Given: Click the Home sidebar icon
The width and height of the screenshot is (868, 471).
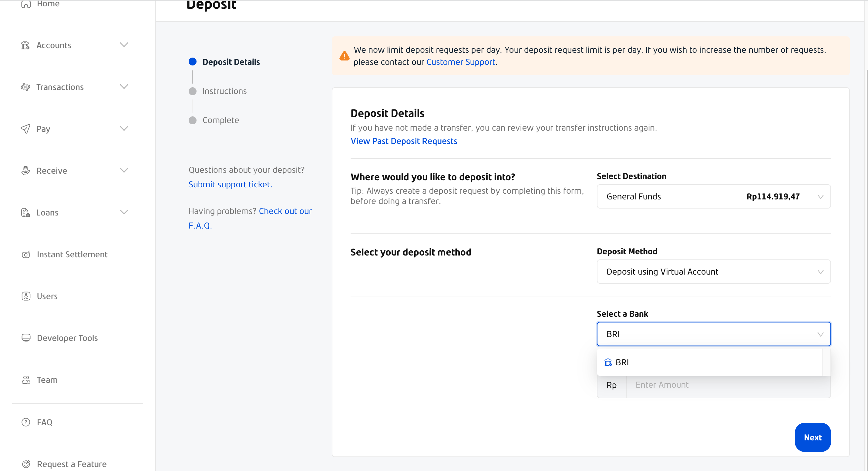Looking at the screenshot, I should coord(26,4).
